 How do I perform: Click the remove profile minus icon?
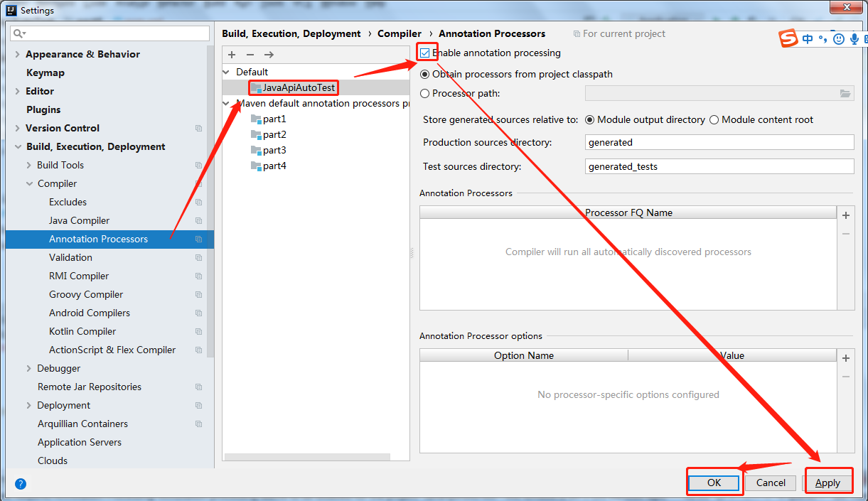(x=250, y=54)
